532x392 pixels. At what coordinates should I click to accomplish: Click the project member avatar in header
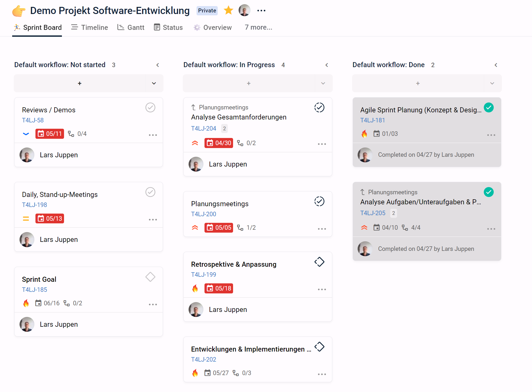point(244,11)
